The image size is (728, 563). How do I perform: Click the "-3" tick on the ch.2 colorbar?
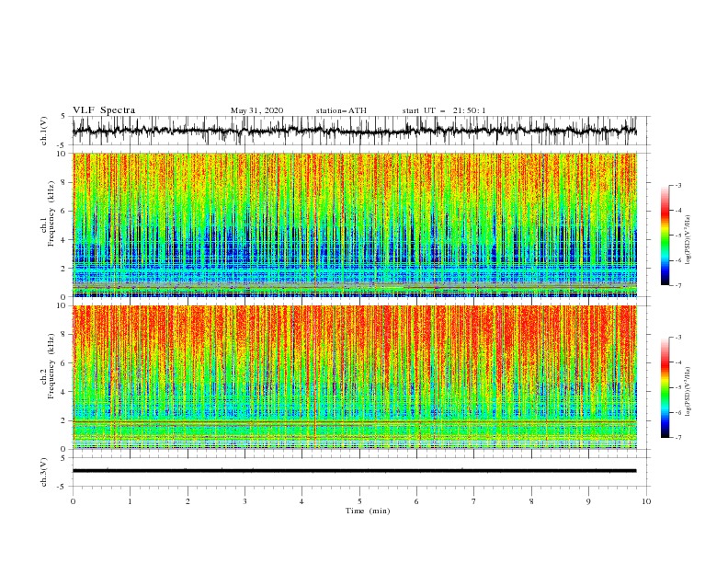[x=677, y=338]
